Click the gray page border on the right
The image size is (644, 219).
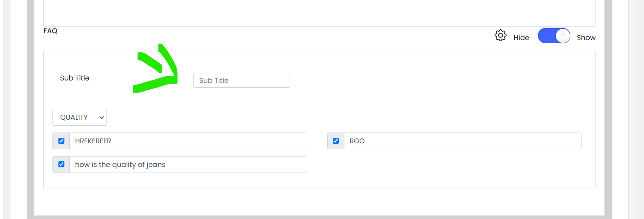[608, 108]
